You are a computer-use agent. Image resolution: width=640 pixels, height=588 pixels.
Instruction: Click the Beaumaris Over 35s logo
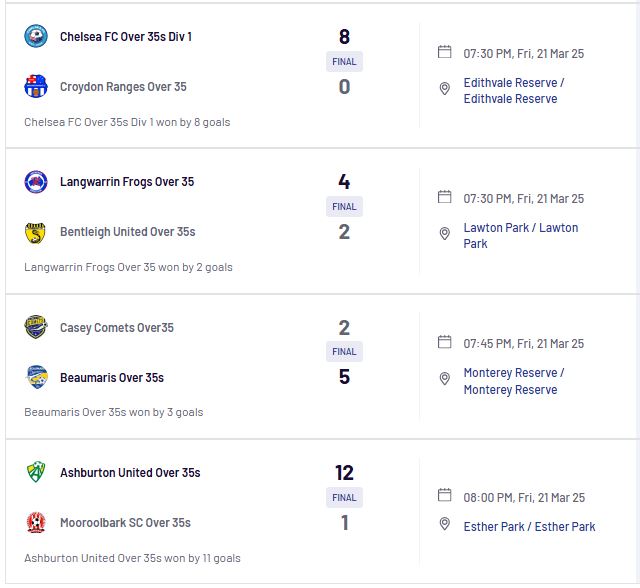(x=36, y=377)
